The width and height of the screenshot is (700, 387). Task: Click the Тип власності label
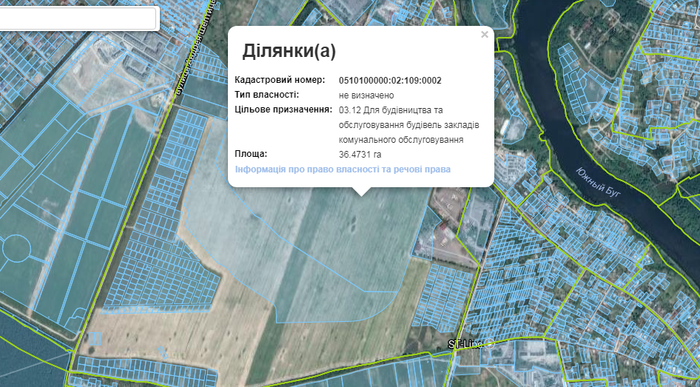coord(267,95)
